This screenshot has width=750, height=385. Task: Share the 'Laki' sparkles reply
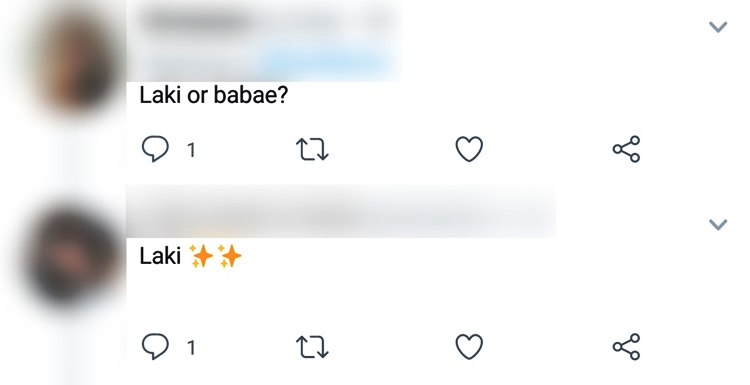coord(626,347)
